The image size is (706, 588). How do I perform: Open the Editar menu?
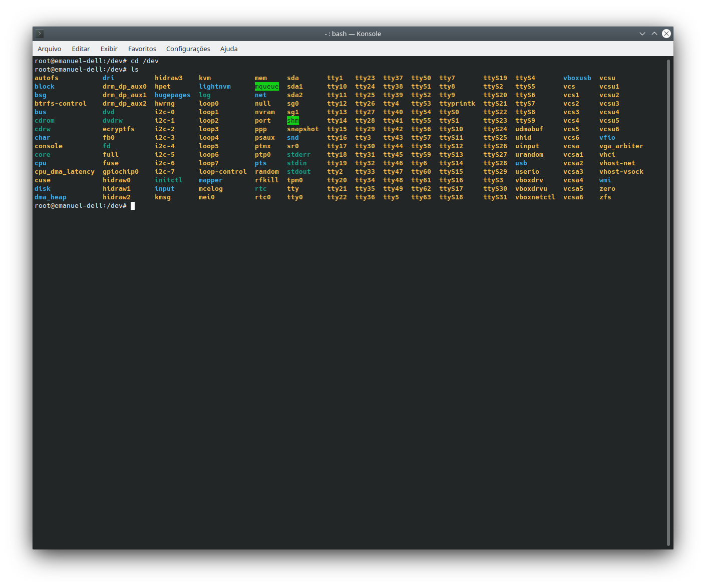tap(81, 49)
